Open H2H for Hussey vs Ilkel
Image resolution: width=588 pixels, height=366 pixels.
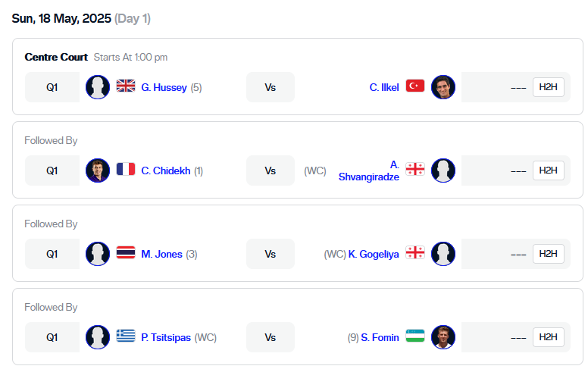point(549,87)
